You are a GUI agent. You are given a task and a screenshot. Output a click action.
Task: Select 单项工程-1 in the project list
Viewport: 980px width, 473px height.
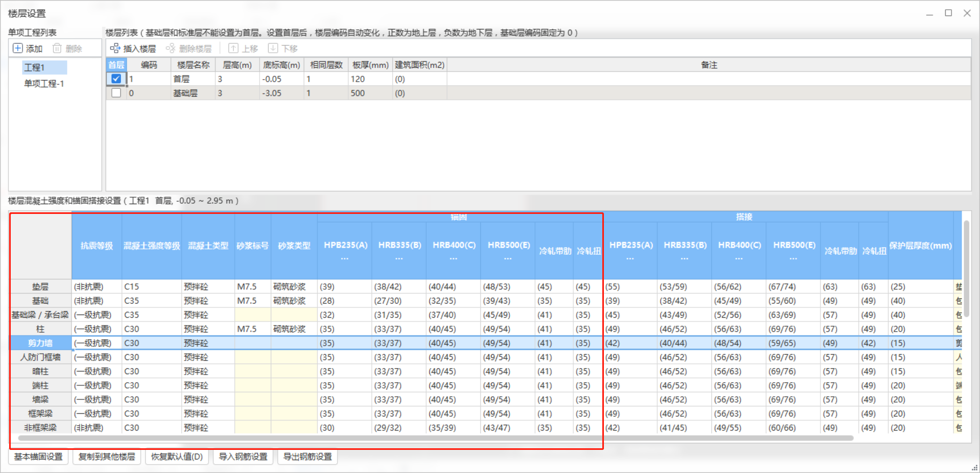pos(44,83)
